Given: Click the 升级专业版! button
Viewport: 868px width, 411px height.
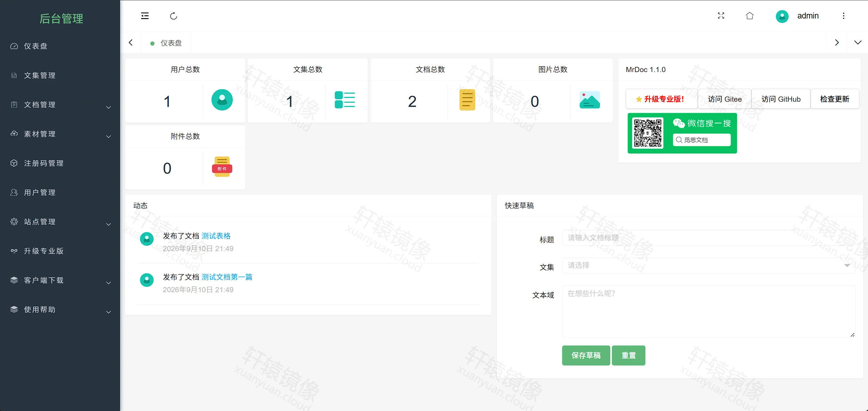Looking at the screenshot, I should 661,99.
